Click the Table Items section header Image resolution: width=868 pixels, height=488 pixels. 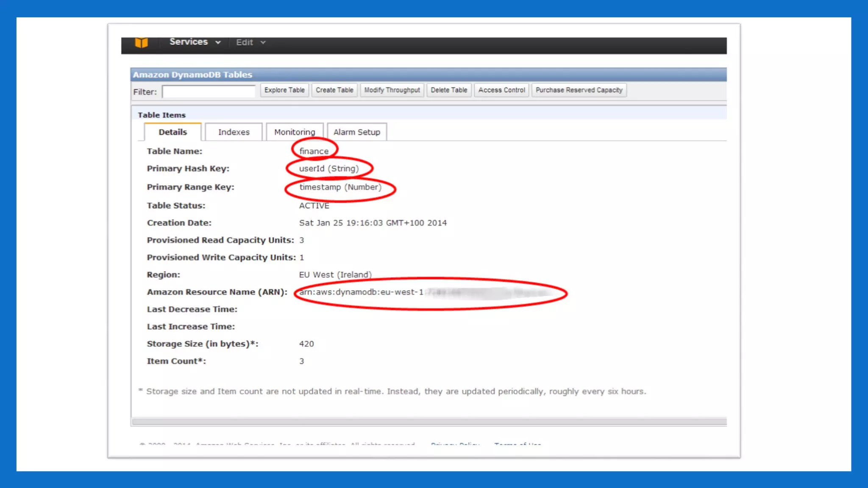(161, 115)
